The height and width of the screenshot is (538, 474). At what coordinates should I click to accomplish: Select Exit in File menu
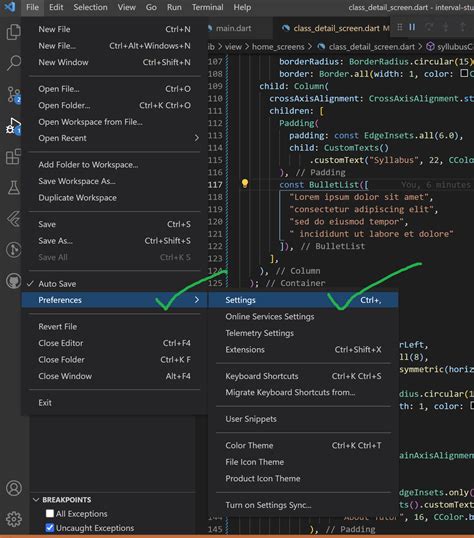coord(115,402)
